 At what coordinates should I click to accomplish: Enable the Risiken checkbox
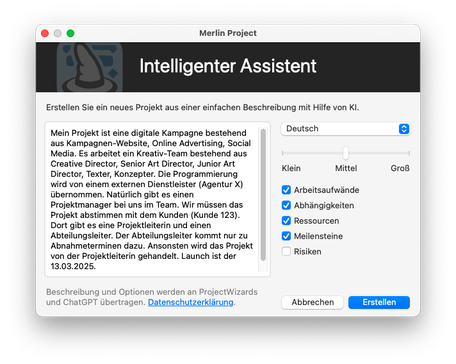(286, 251)
